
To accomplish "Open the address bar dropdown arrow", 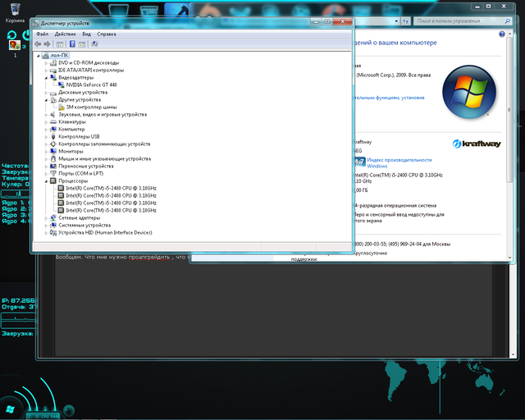I will pos(396,21).
